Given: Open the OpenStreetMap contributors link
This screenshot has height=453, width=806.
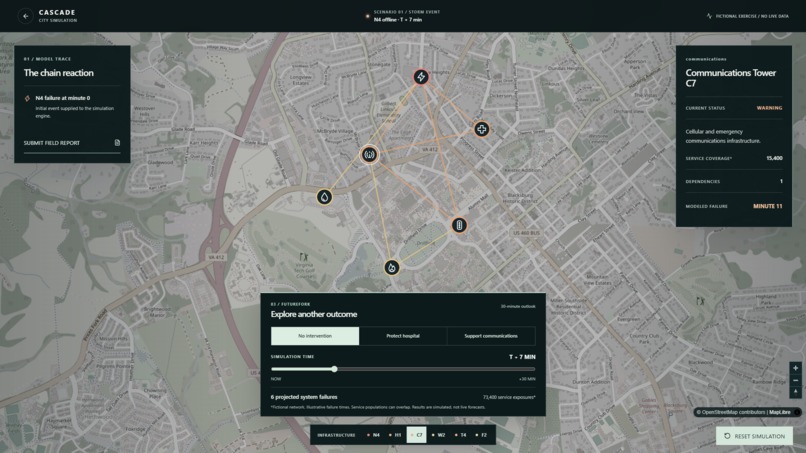Looking at the screenshot, I should [x=734, y=412].
